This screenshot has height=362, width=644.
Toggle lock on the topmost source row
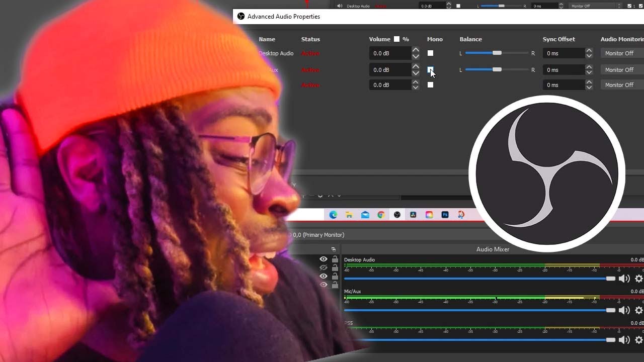[335, 259]
